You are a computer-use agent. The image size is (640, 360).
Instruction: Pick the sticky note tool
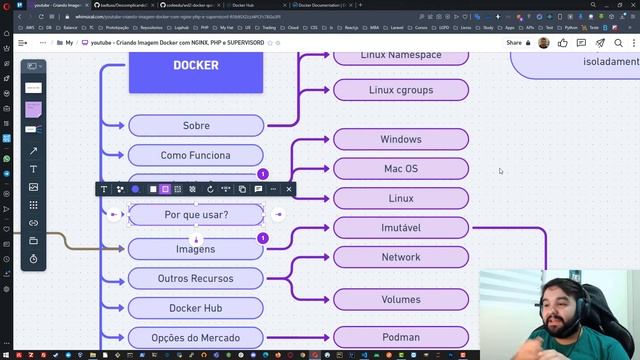[33, 110]
